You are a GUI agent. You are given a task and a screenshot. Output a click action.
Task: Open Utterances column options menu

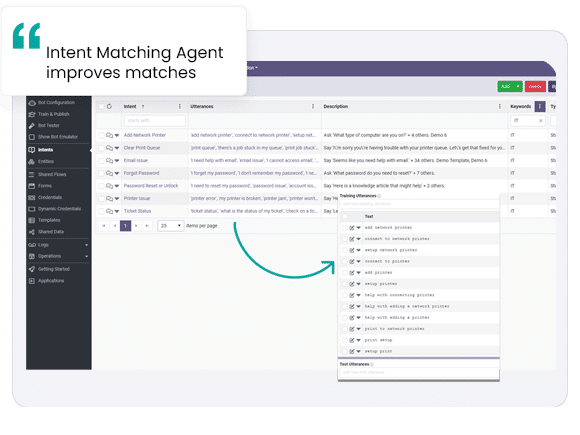pyautogui.click(x=313, y=107)
